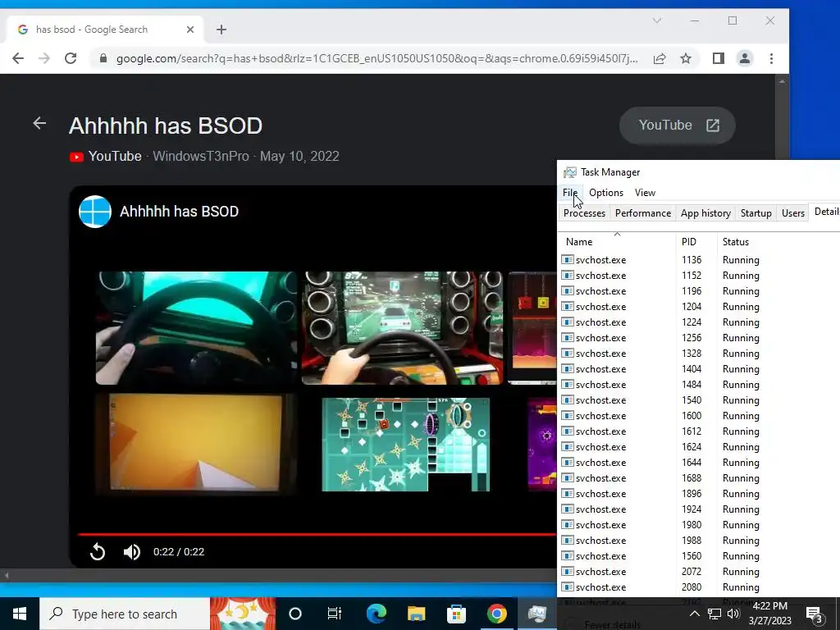
Task: Select the orange Windows desktop thumbnail
Action: (x=195, y=443)
